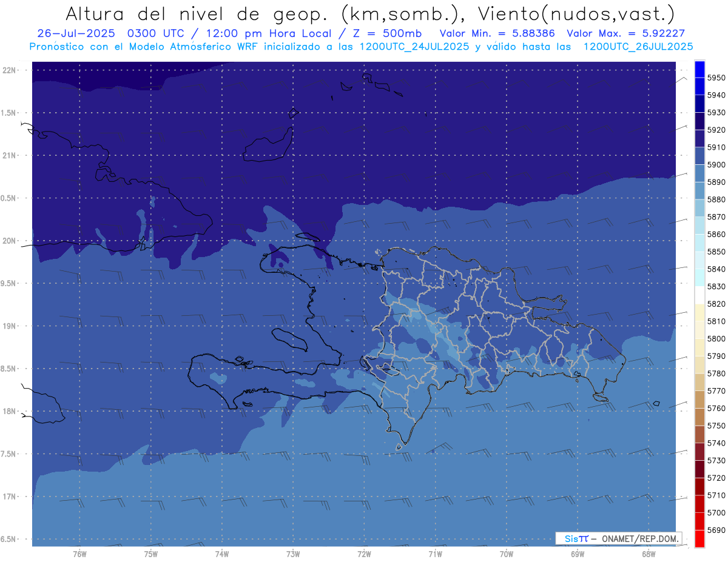
Task: Pick the colorbar swatch between 5910 and 5920
Action: pyautogui.click(x=699, y=138)
